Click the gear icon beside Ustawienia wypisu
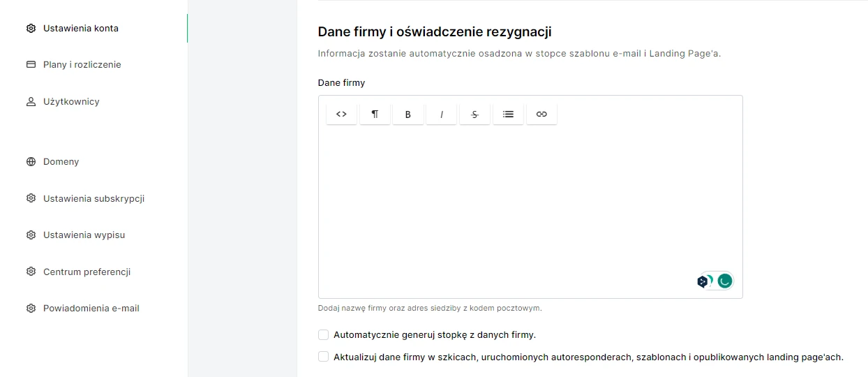Screen dimensions: 868x377 pyautogui.click(x=31, y=235)
